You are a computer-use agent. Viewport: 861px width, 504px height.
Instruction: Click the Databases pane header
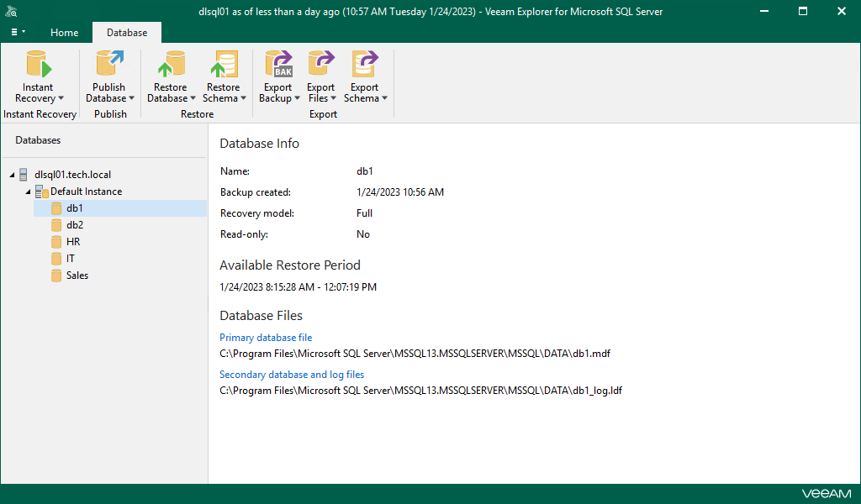(38, 140)
